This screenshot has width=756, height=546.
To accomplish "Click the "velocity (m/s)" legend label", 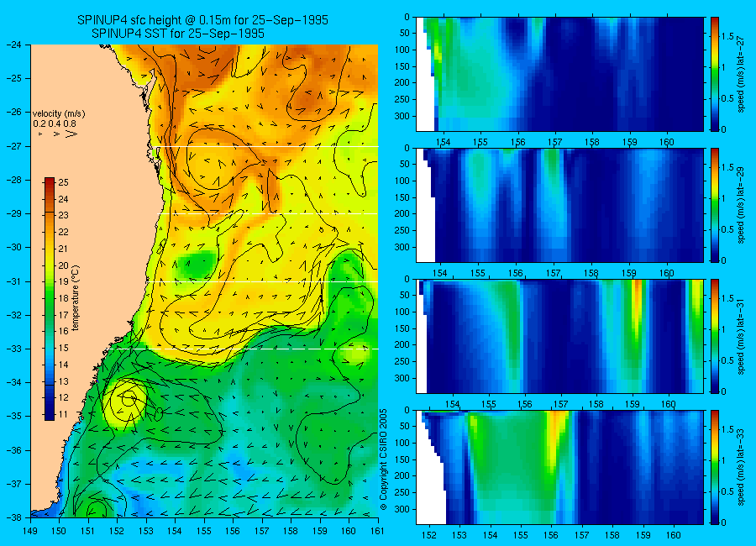I will 59,114.
